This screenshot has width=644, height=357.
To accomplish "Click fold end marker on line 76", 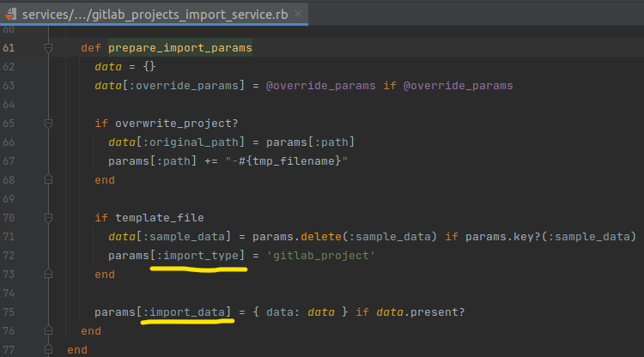I will [x=48, y=330].
